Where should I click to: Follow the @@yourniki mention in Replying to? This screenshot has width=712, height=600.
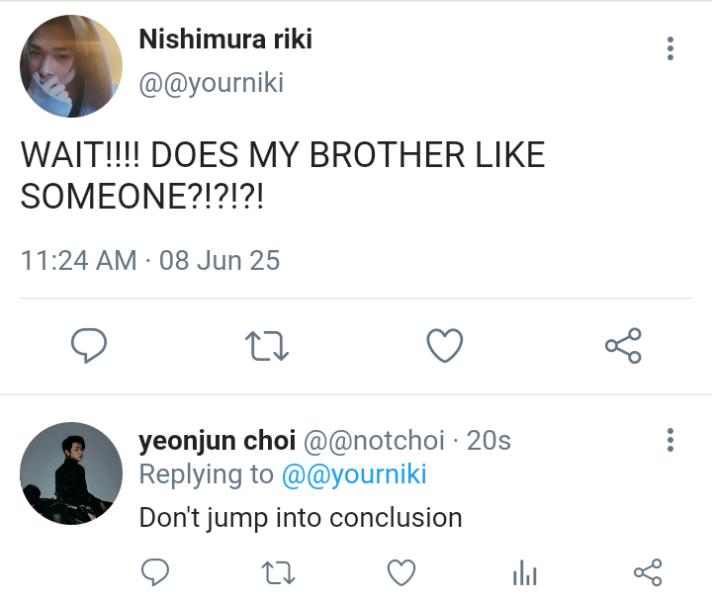[x=354, y=474]
